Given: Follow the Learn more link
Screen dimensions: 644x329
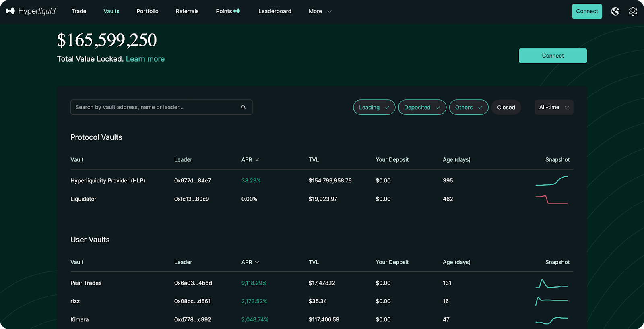Looking at the screenshot, I should click(145, 59).
